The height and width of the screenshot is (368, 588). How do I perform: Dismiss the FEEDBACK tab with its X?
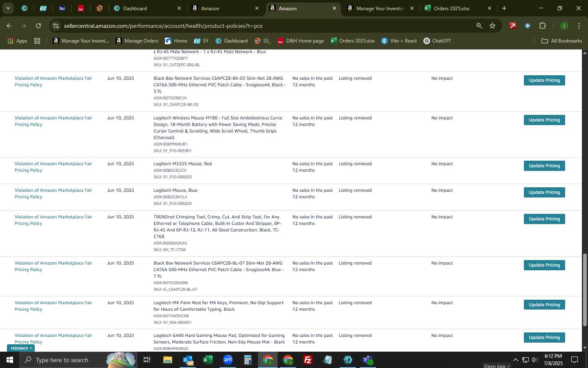[31, 348]
